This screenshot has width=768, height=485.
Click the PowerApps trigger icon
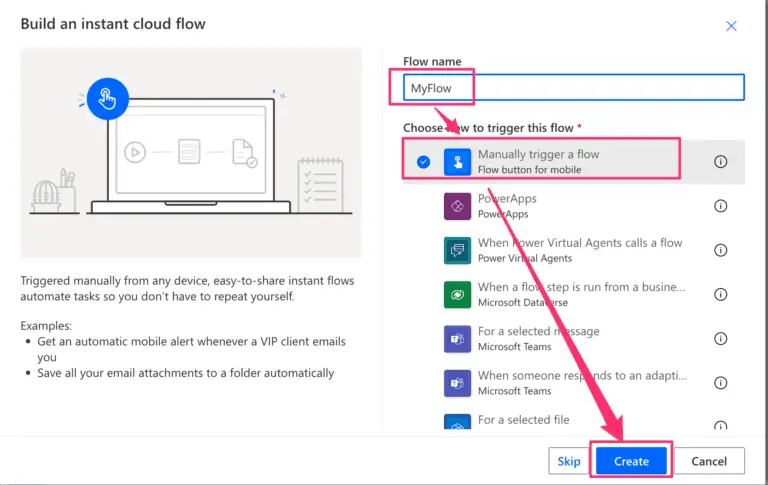(x=457, y=206)
